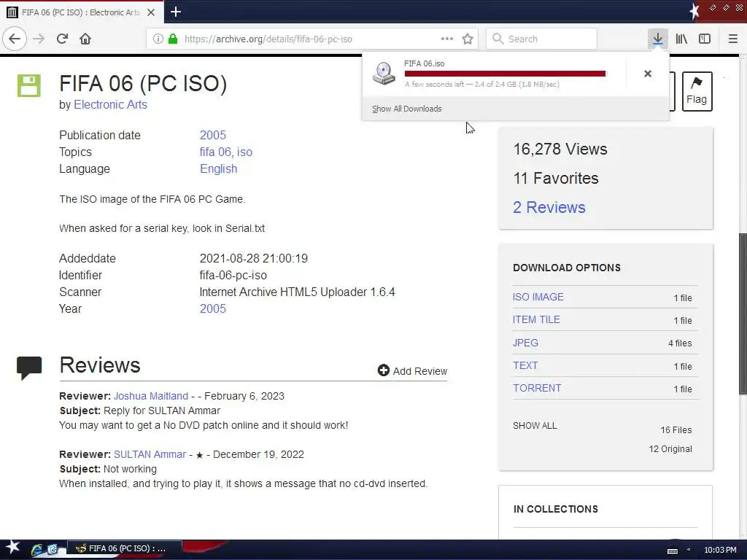
Task: Click the Reviews speech bubble icon
Action: [x=29, y=367]
